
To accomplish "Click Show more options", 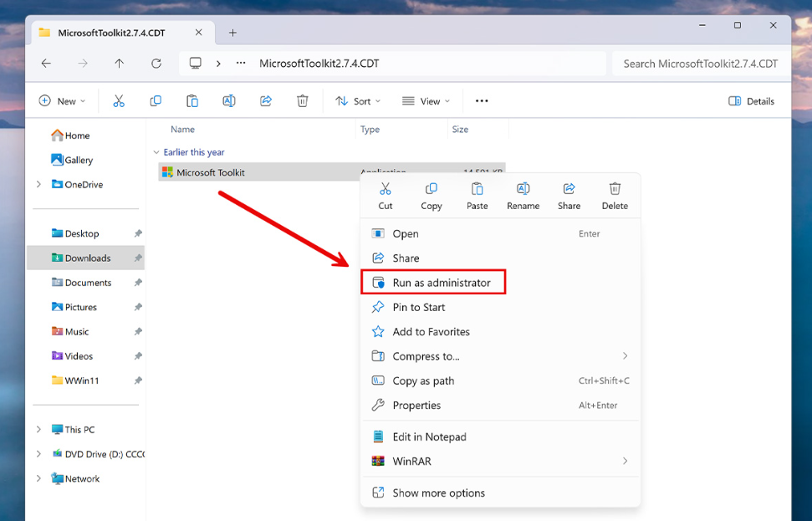I will click(438, 493).
